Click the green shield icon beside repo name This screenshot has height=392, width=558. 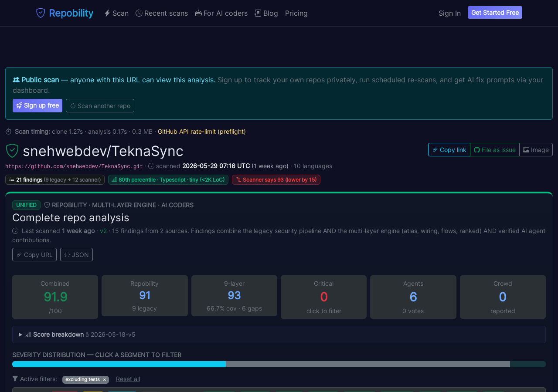click(12, 151)
